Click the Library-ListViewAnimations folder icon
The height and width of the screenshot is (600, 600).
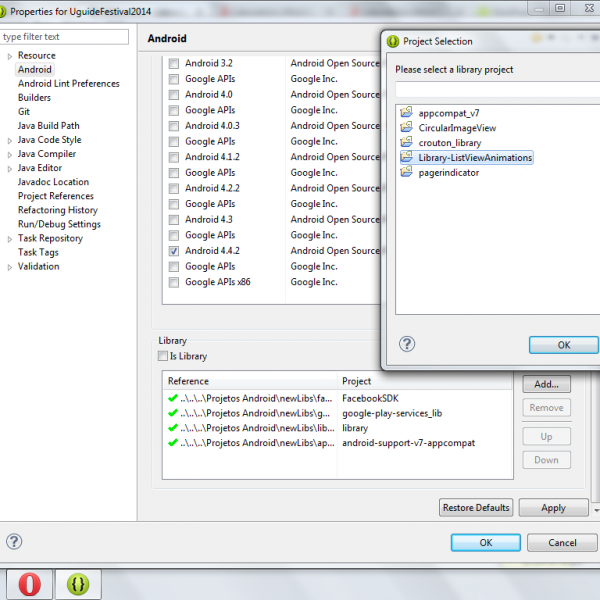406,157
